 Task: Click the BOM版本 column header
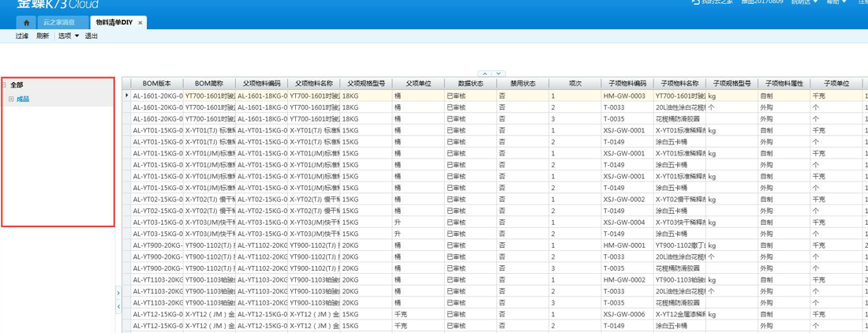tap(156, 83)
